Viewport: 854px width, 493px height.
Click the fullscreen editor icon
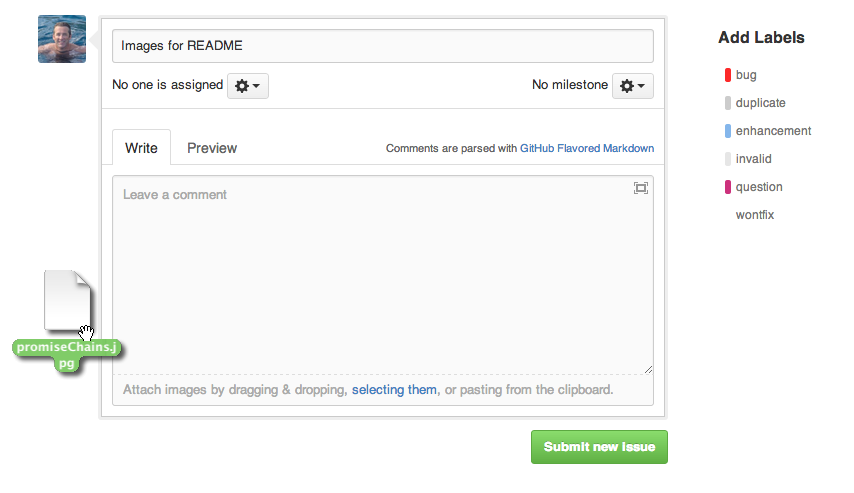[641, 188]
